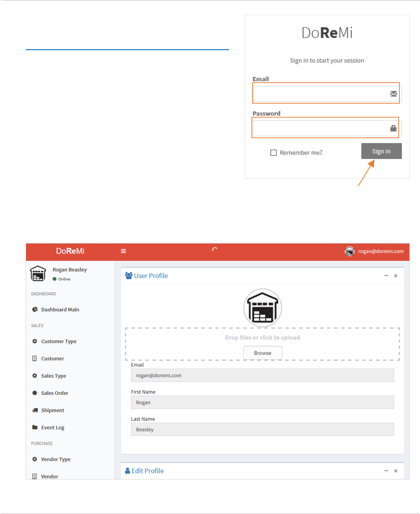420x514 pixels.
Task: Click the Vendor Type gear icon
Action: click(35, 459)
